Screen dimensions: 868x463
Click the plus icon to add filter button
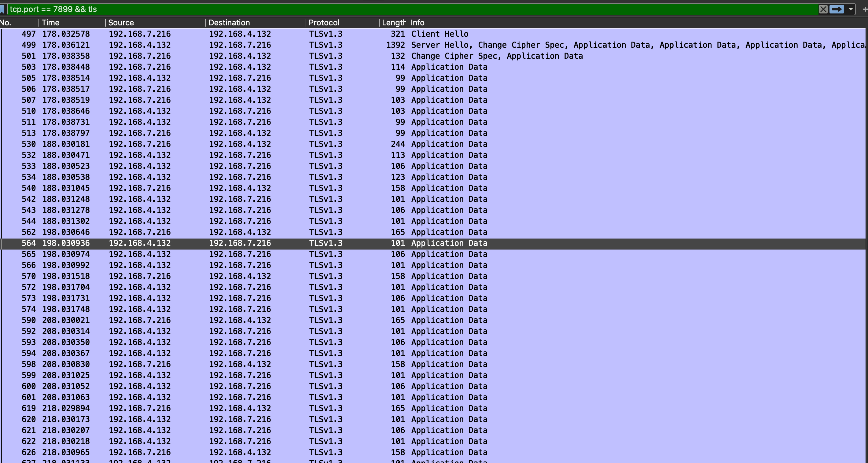(865, 9)
